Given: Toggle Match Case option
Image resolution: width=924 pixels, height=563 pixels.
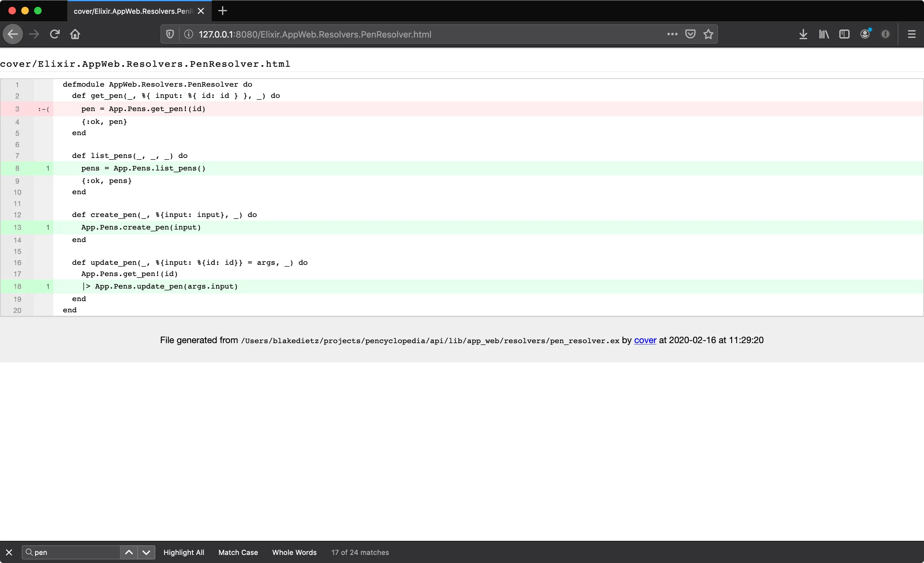Looking at the screenshot, I should click(238, 552).
